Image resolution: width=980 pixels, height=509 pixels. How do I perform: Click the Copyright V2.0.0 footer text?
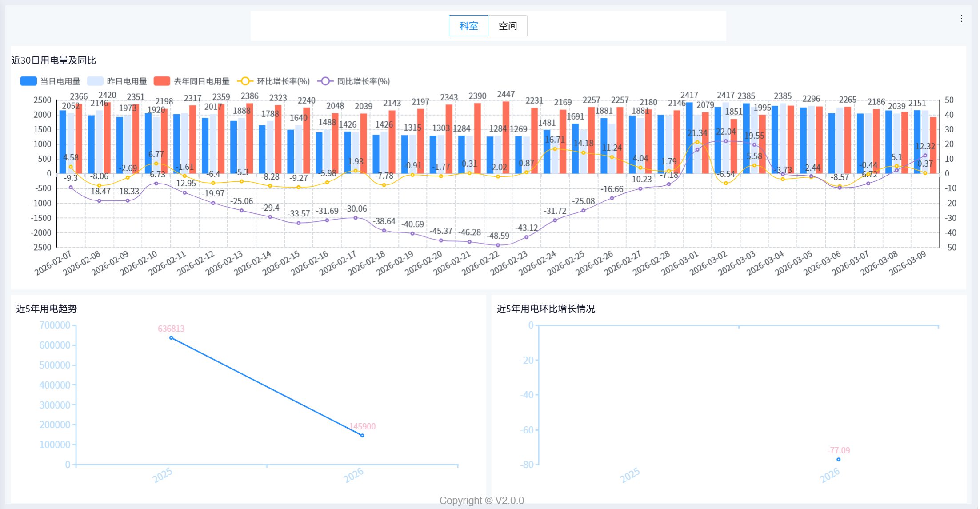click(x=482, y=501)
